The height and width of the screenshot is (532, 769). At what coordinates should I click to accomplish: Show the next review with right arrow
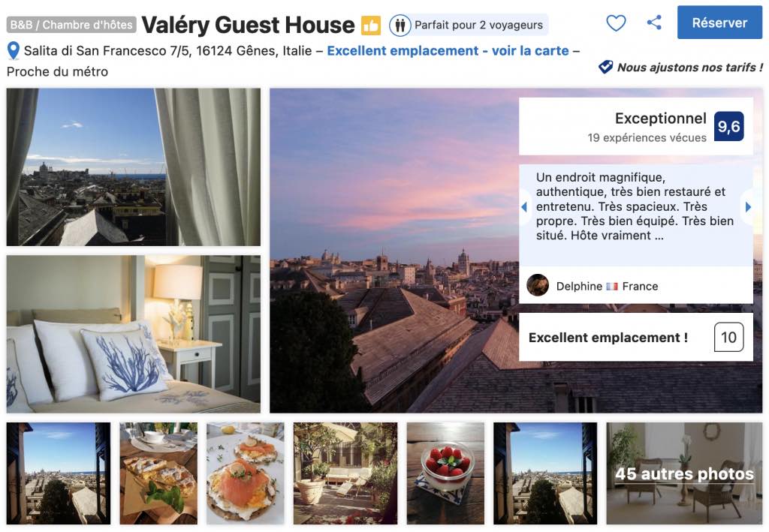(747, 207)
